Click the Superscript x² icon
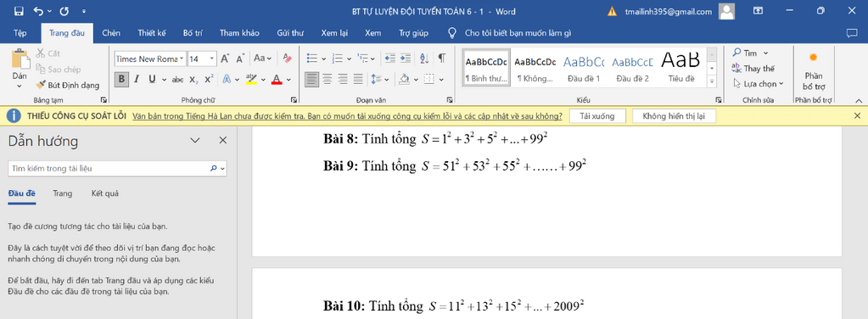868x319 pixels. 209,79
